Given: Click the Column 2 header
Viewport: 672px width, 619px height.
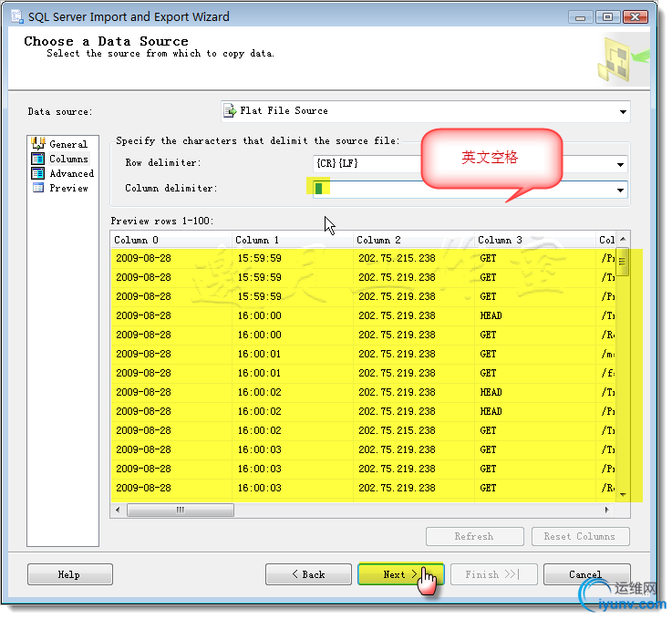Looking at the screenshot, I should tap(414, 240).
